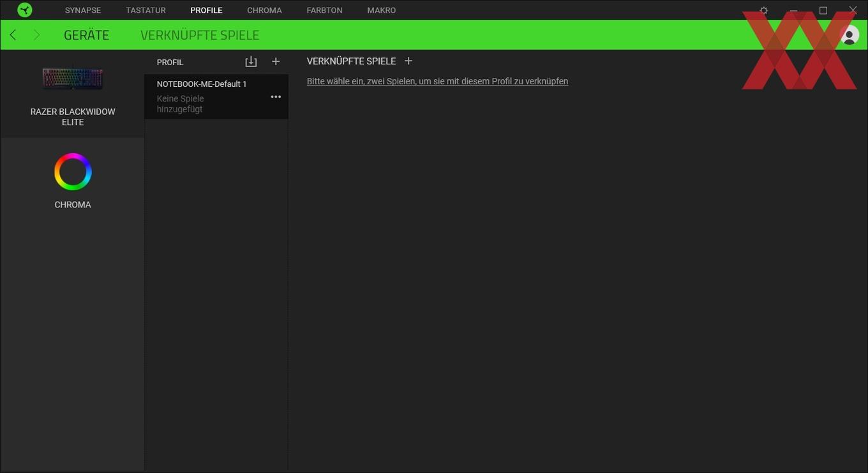Select RAZER BLACKWIDOW ELITE device label
This screenshot has width=868, height=473.
click(x=73, y=117)
